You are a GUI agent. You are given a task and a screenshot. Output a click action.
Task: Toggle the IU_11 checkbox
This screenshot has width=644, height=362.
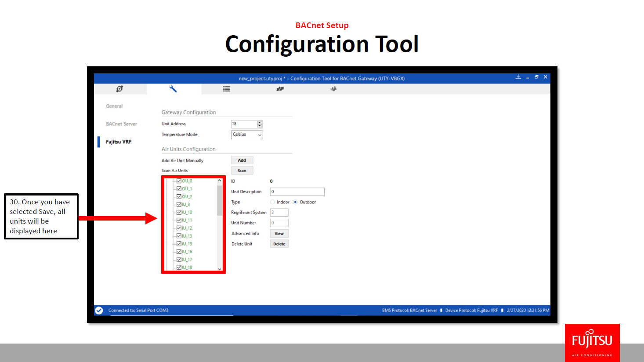(x=179, y=220)
